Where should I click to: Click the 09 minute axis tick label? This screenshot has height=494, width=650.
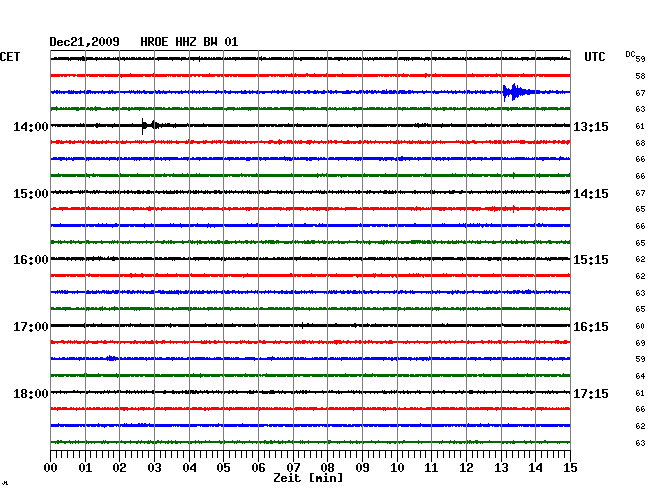pos(362,467)
